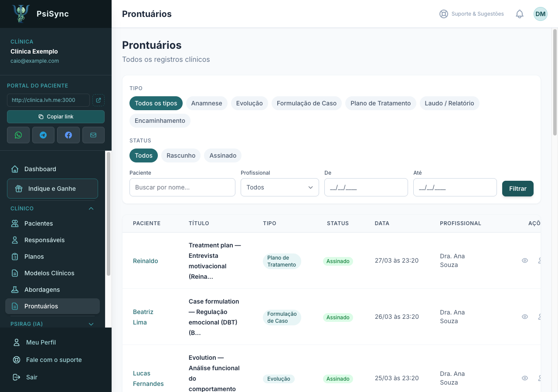The image size is (558, 392).
Task: Click the date '26/03 às 23:20'
Action: click(397, 317)
